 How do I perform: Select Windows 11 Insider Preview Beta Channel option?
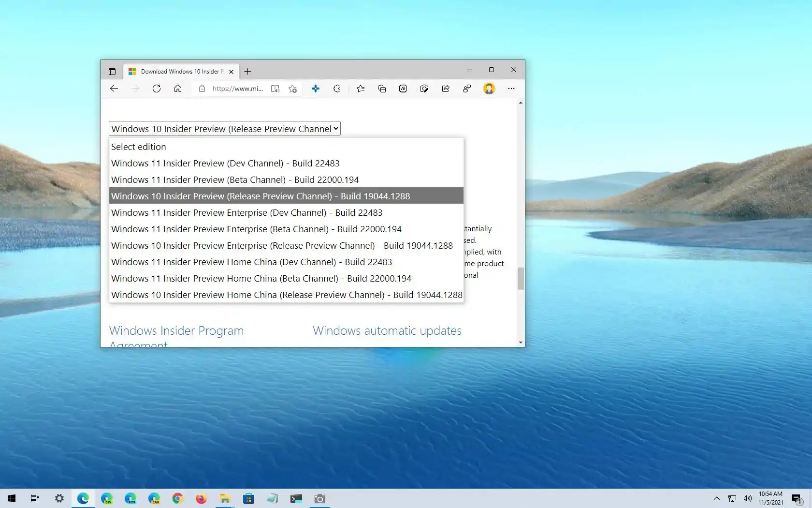coord(286,179)
